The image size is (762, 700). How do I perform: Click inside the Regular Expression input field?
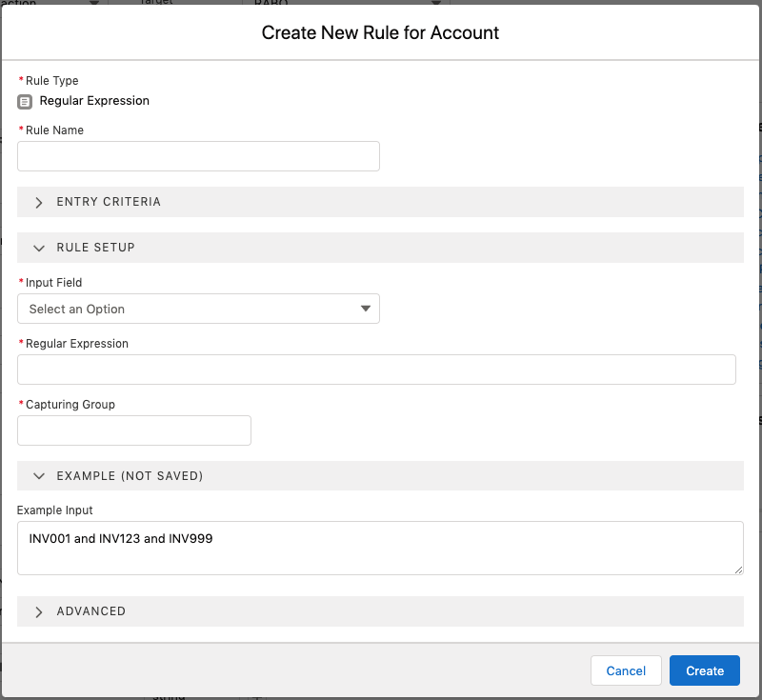376,370
